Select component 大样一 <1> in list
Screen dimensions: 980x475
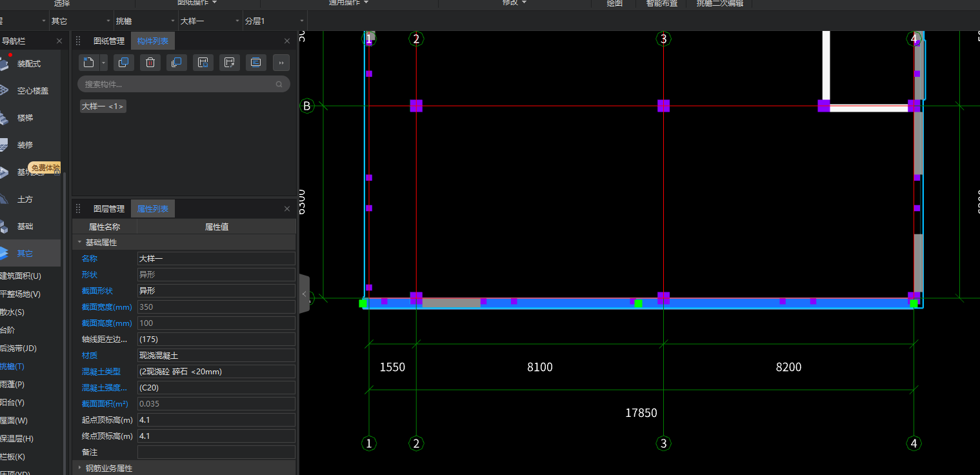coord(103,106)
